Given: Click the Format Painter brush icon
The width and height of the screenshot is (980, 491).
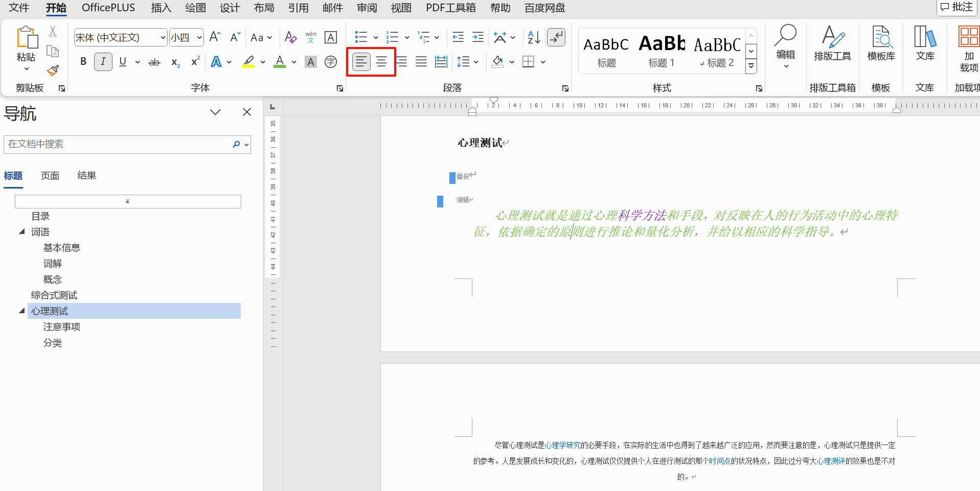Looking at the screenshot, I should [53, 70].
